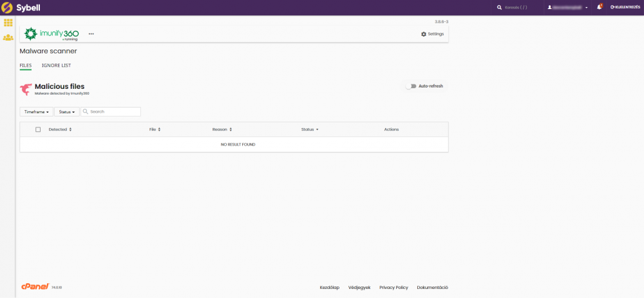The width and height of the screenshot is (644, 298).
Task: Switch to the FILES tab
Action: (26, 66)
